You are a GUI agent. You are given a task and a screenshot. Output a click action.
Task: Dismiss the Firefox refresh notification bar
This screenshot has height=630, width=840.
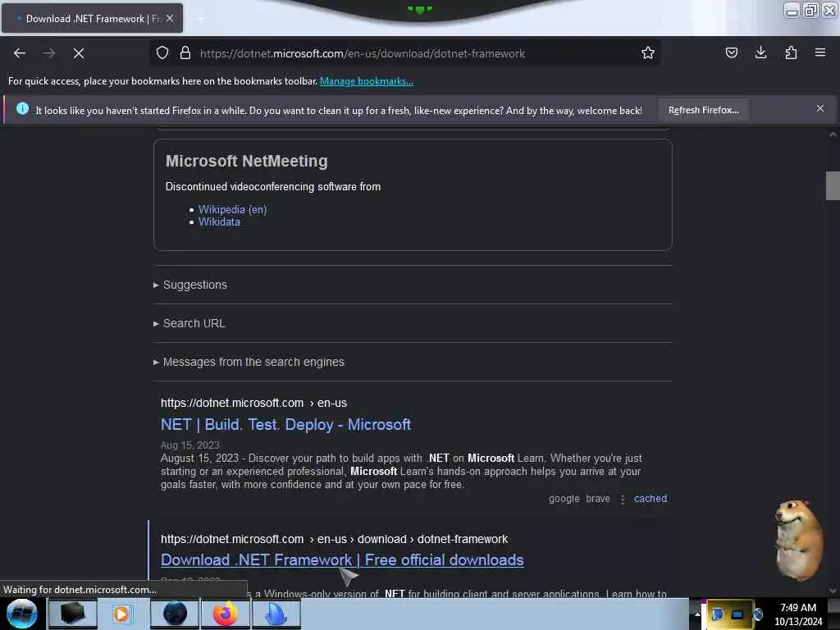820,109
